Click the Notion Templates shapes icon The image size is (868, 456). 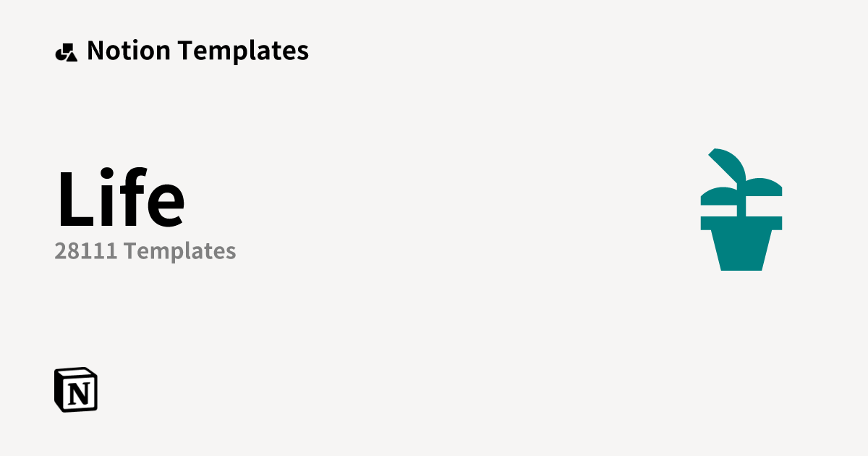tap(66, 52)
